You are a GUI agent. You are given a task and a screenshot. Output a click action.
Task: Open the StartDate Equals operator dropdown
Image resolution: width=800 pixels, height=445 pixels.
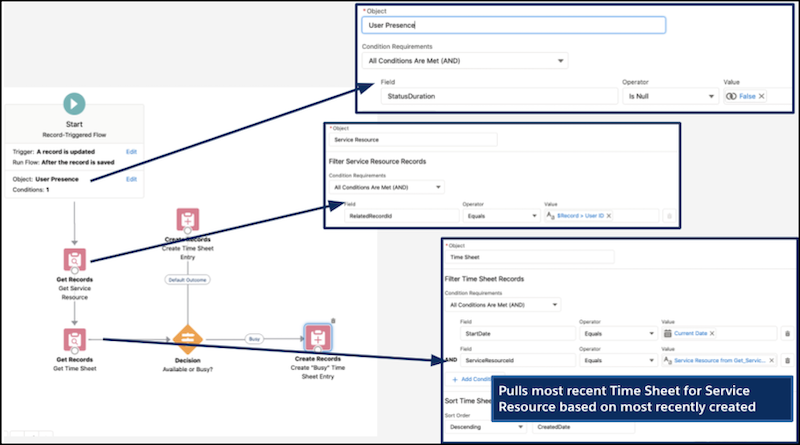pos(618,333)
